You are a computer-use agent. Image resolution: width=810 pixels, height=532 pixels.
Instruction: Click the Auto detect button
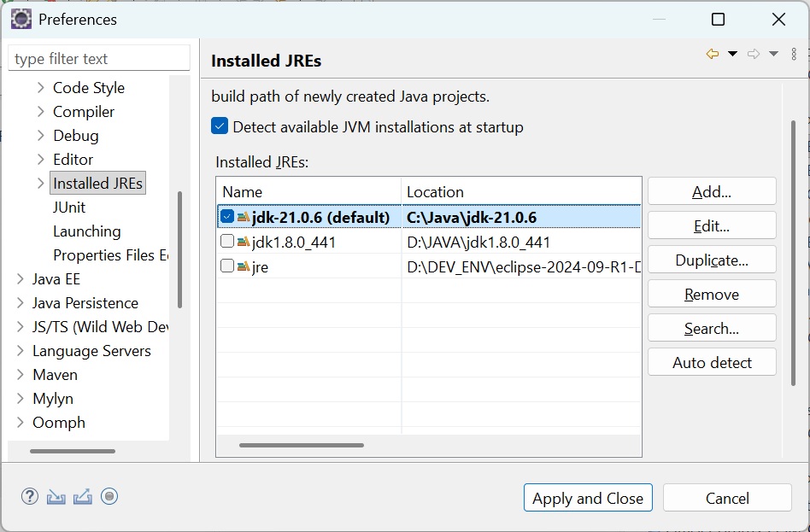point(712,362)
